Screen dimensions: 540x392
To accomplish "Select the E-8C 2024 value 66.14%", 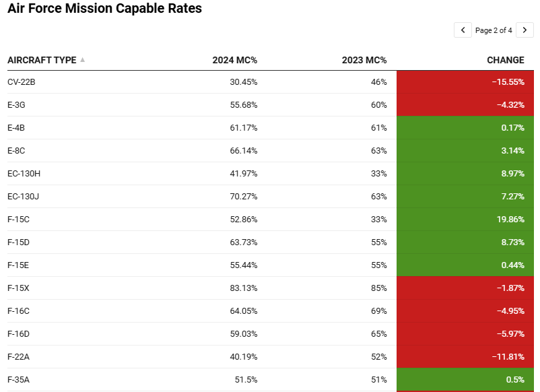I will tap(243, 151).
